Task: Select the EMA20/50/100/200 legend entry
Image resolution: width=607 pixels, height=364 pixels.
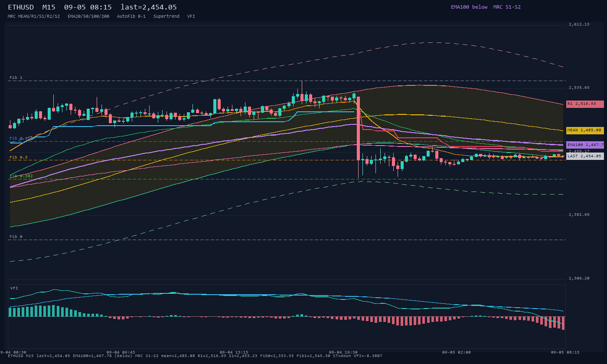Action: click(x=88, y=16)
